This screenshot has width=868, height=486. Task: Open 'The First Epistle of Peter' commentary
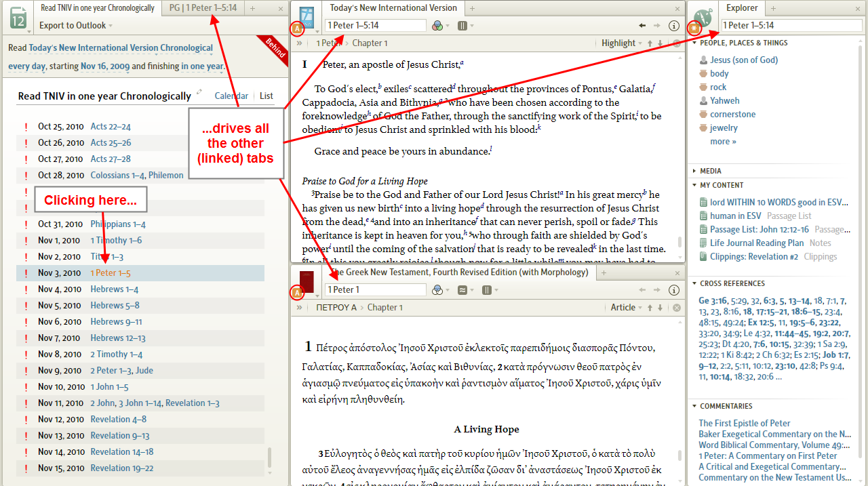745,424
